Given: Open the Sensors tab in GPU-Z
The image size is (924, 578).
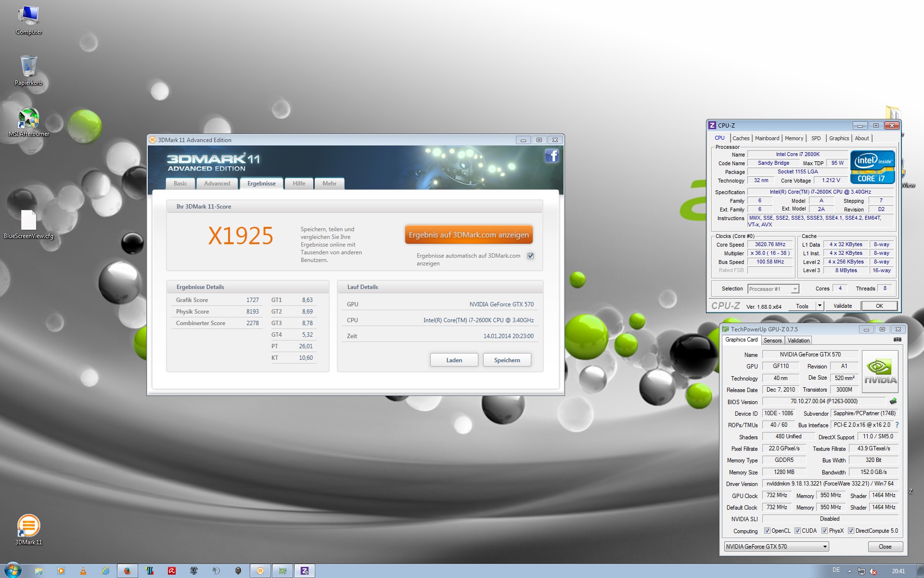Looking at the screenshot, I should pos(772,341).
